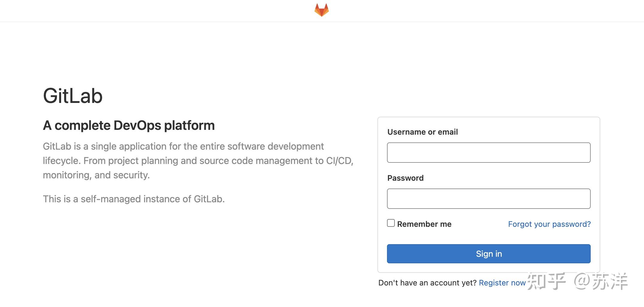Follow the Register now link
This screenshot has height=307, width=644.
pos(502,283)
